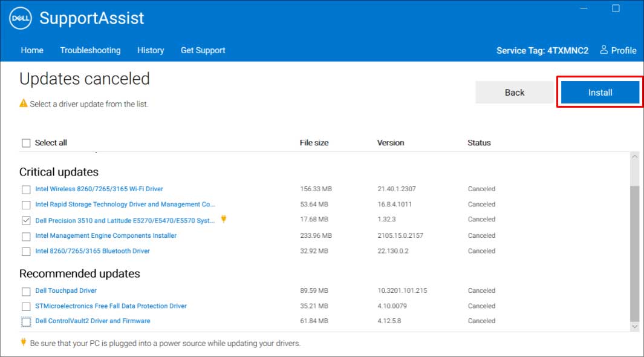Open the Profile user icon
This screenshot has height=357, width=644.
tap(603, 50)
